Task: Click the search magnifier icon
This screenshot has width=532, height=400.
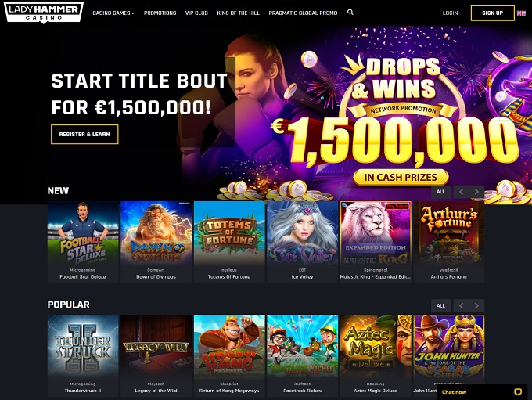Action: [350, 13]
